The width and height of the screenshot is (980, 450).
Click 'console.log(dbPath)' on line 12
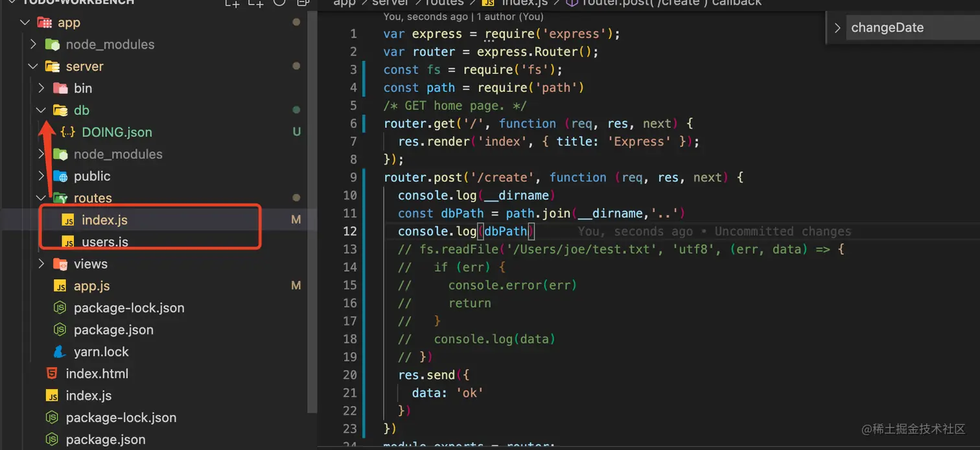[x=466, y=231]
